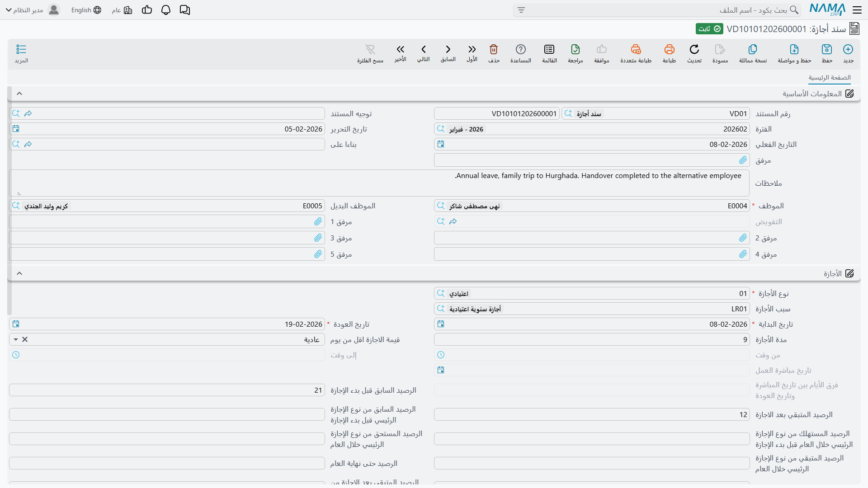The image size is (868, 488).
Task: Click the thumbs-up feedback icon
Action: (x=147, y=10)
